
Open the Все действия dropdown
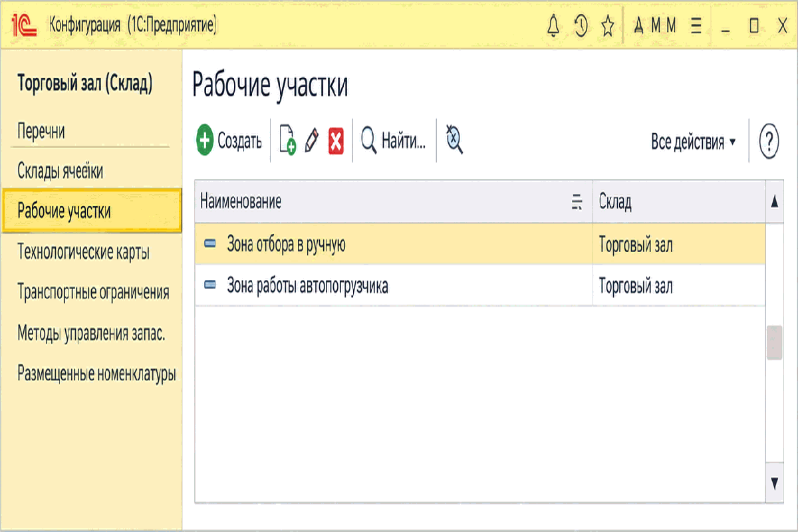[694, 142]
